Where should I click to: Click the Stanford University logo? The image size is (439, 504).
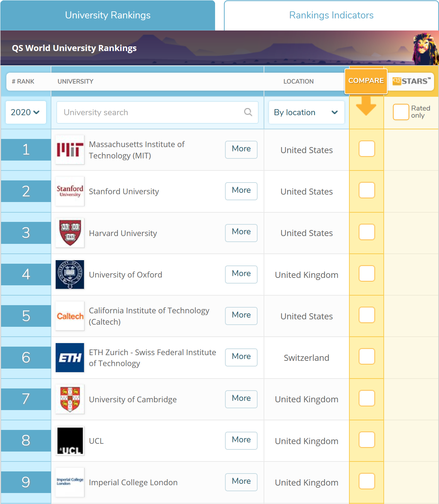[x=70, y=191]
